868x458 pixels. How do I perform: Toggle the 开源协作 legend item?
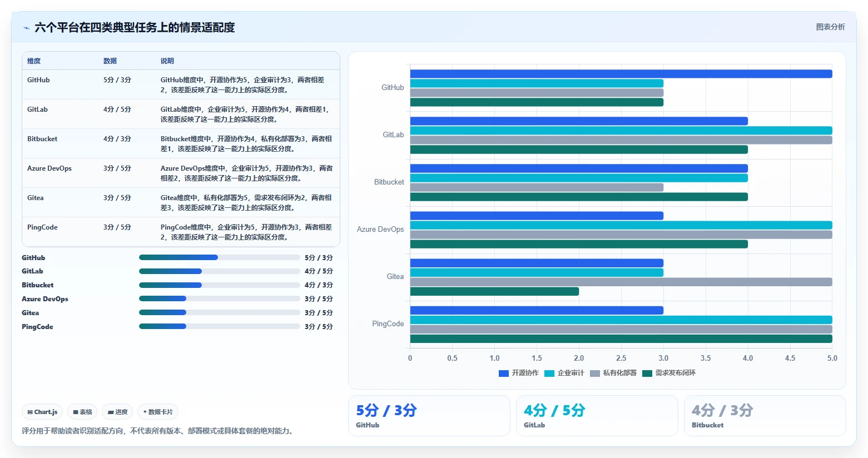pos(519,373)
